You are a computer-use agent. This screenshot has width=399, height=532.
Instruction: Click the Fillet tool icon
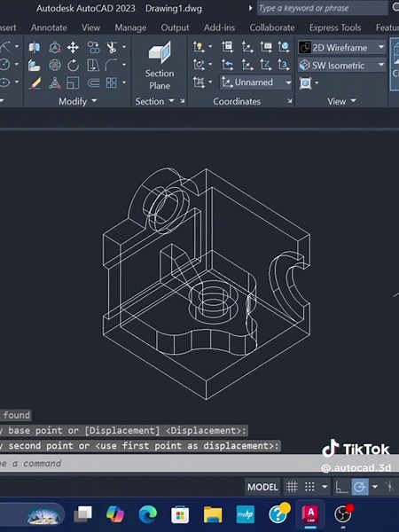[111, 65]
